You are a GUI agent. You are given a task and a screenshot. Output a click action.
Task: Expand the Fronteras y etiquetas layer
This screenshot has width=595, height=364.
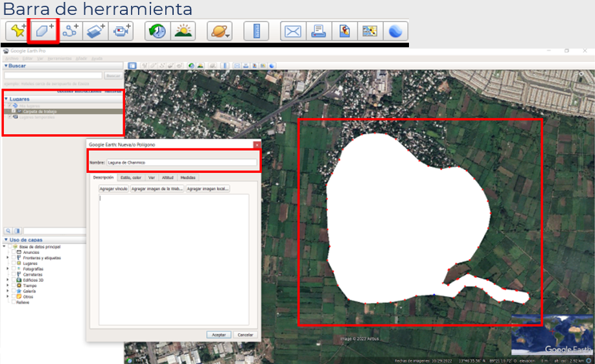(8, 258)
